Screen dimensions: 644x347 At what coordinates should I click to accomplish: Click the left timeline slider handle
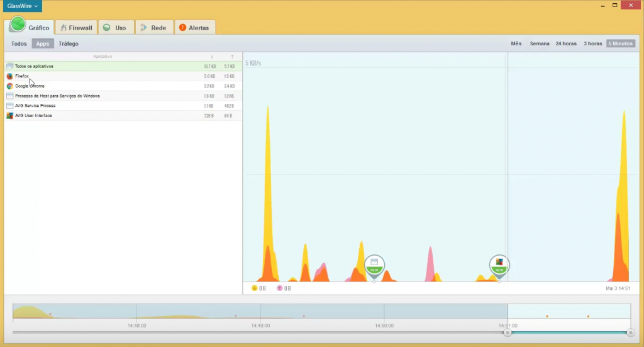(508, 333)
